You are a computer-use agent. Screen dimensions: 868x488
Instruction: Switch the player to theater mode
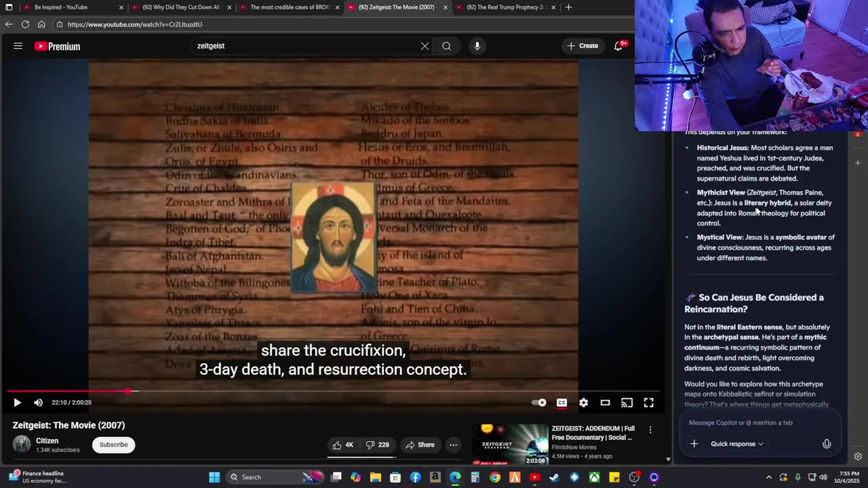pos(605,403)
